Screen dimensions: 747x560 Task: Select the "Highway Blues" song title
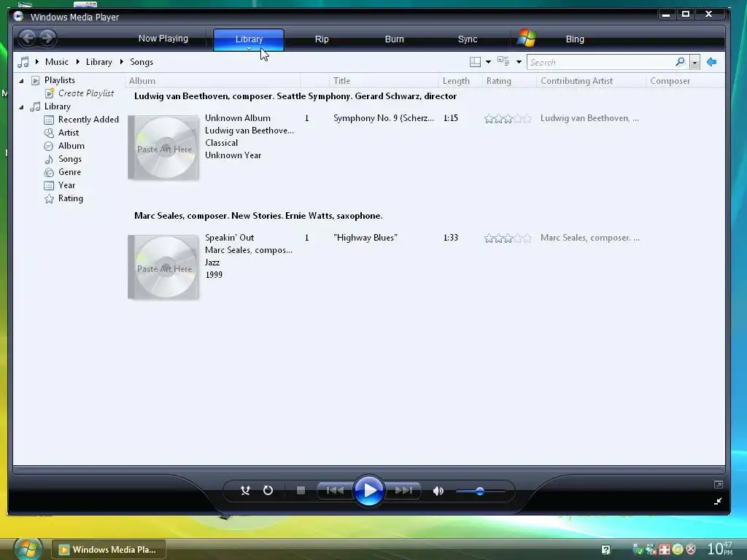click(365, 238)
